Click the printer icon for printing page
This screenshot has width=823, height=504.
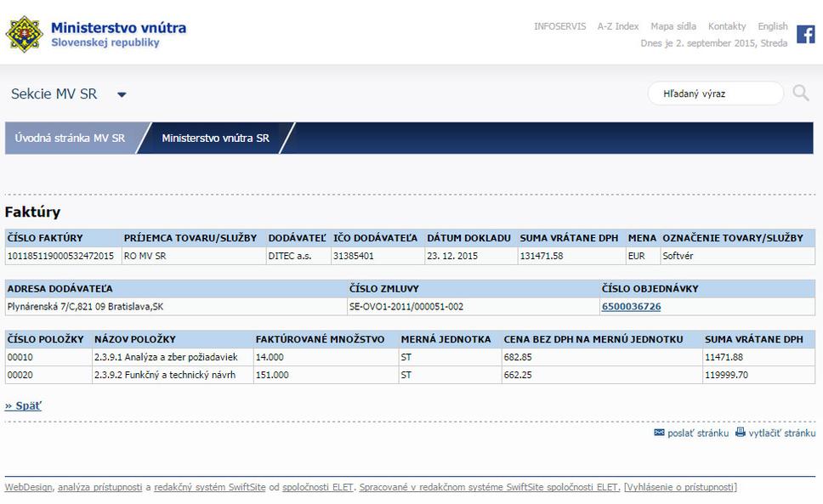point(740,432)
